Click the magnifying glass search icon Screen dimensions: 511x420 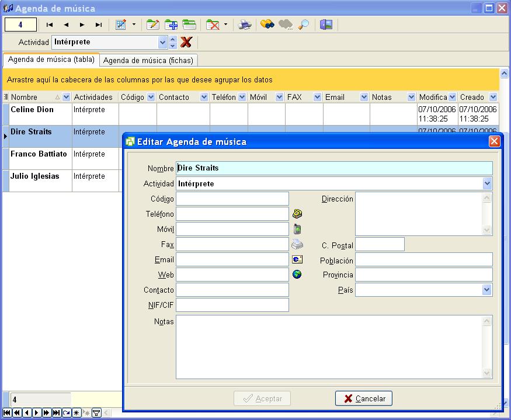[304, 25]
